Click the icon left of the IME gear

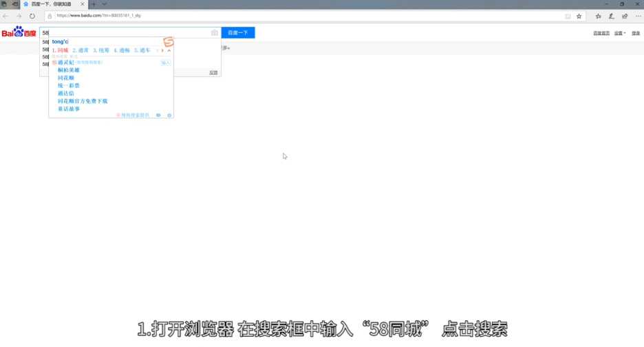coord(158,115)
